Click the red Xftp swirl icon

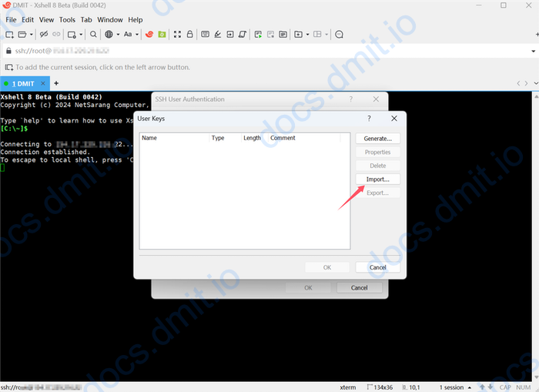150,35
